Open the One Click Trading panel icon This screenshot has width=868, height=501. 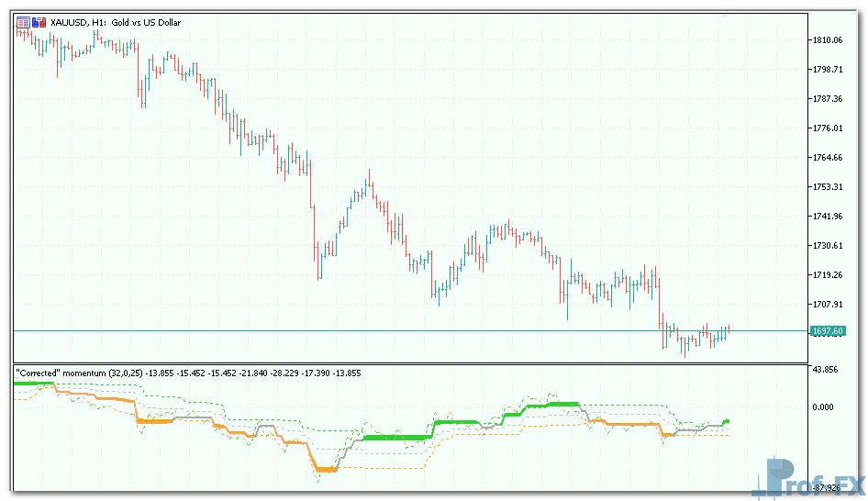(x=23, y=22)
